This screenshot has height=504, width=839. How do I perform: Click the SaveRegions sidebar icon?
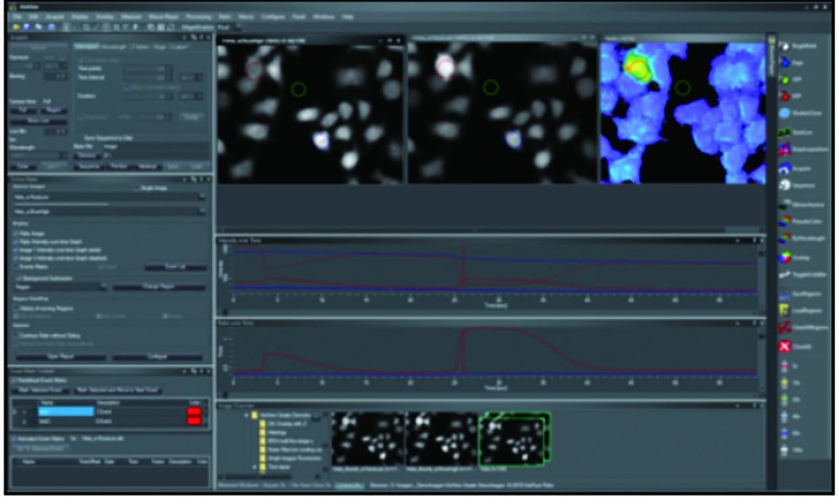click(785, 293)
